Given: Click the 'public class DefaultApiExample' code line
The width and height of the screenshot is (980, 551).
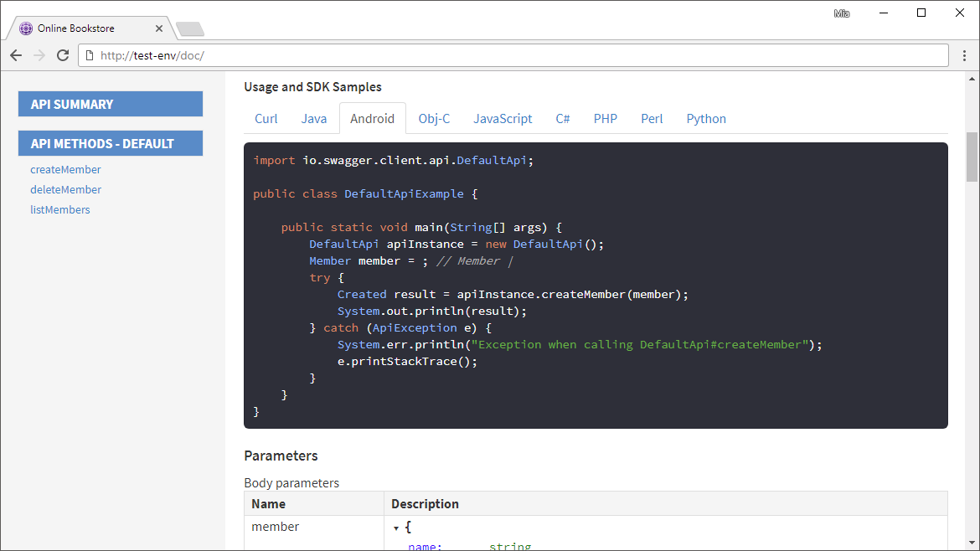Looking at the screenshot, I should click(366, 194).
